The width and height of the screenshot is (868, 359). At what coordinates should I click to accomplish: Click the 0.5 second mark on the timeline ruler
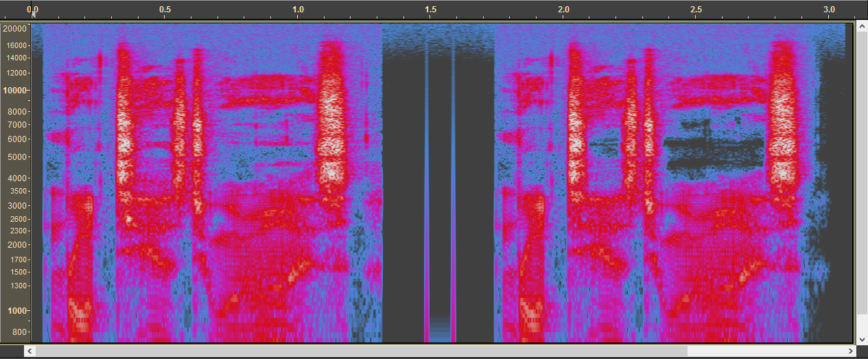(165, 10)
